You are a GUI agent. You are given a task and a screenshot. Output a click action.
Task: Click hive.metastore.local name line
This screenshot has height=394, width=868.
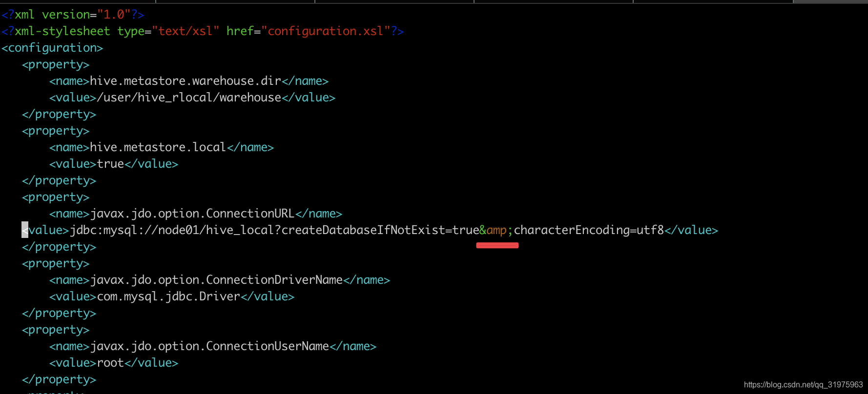[162, 147]
